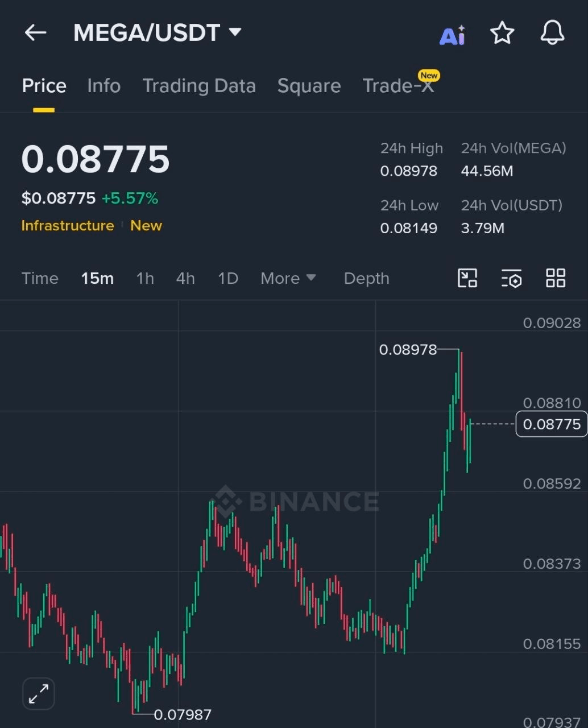This screenshot has height=728, width=588.
Task: Expand the More timeframes dropdown
Action: (288, 278)
